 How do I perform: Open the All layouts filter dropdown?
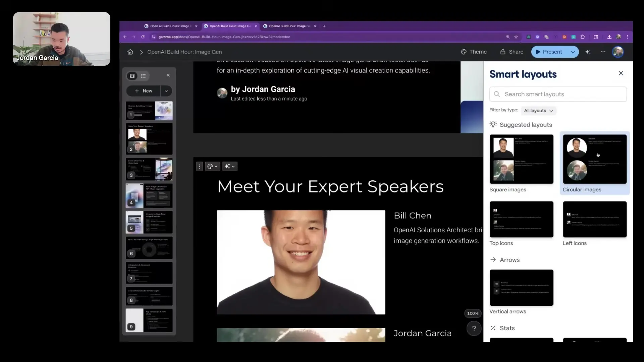coord(538,111)
